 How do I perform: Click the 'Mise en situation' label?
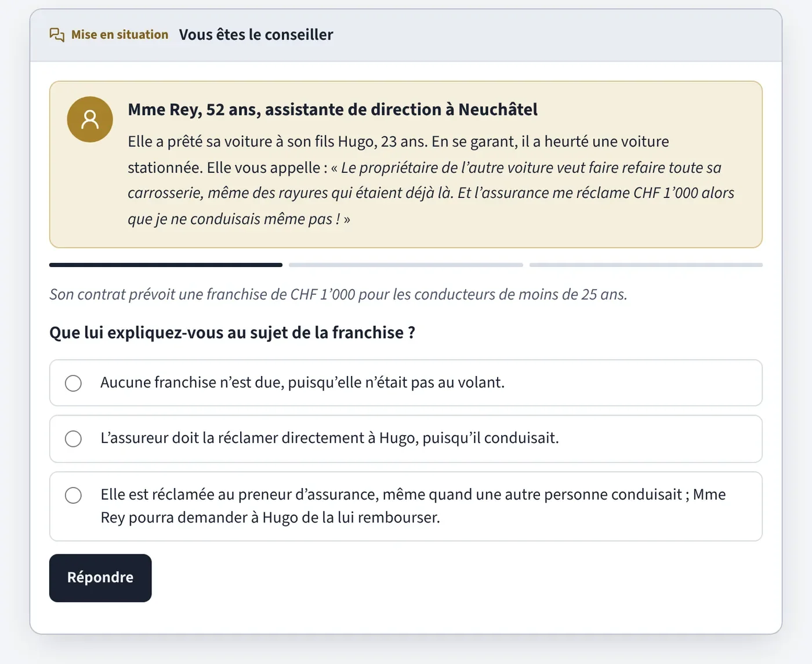(x=119, y=35)
